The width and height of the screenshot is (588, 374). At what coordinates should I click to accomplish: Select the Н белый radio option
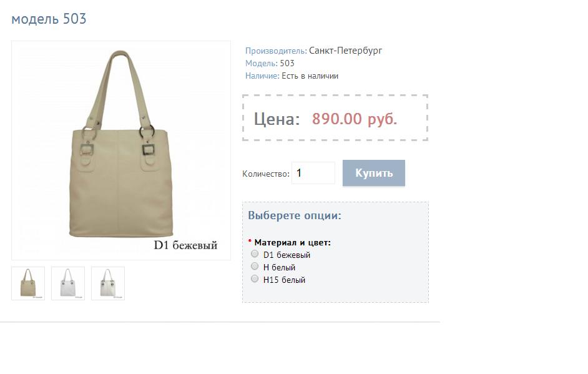tap(255, 267)
